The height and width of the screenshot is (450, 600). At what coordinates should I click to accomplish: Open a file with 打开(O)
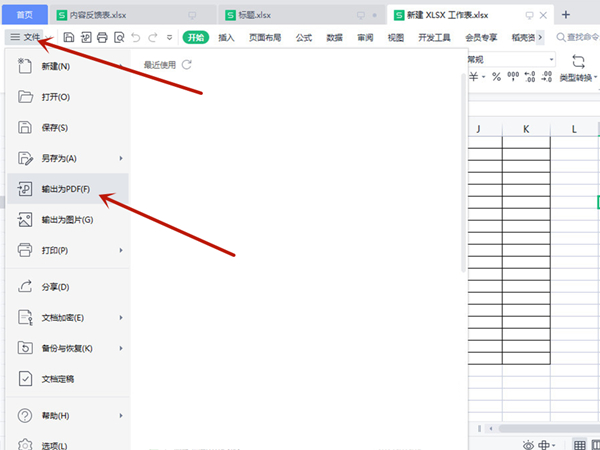[x=55, y=97]
